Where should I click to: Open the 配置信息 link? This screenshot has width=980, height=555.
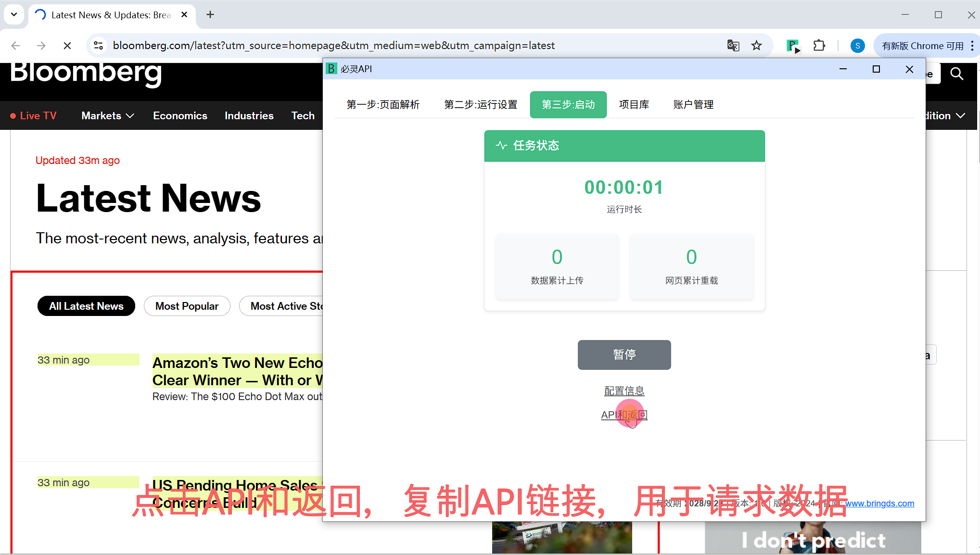coord(624,391)
